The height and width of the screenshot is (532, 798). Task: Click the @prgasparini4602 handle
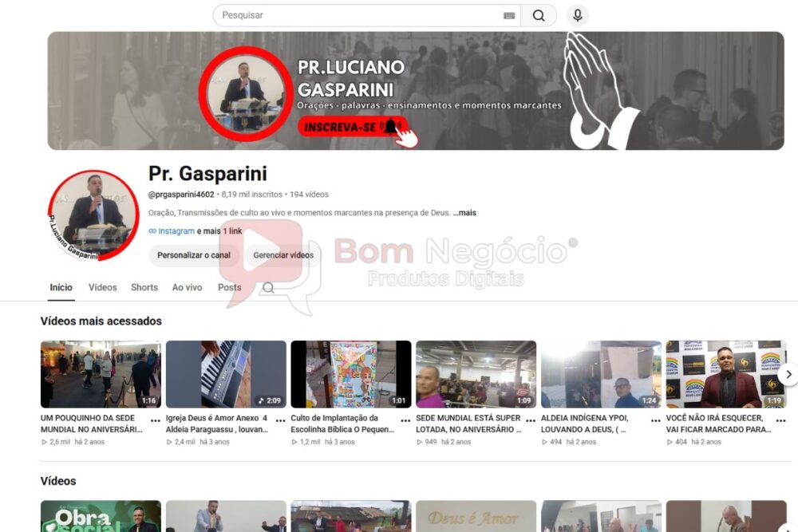tap(181, 195)
